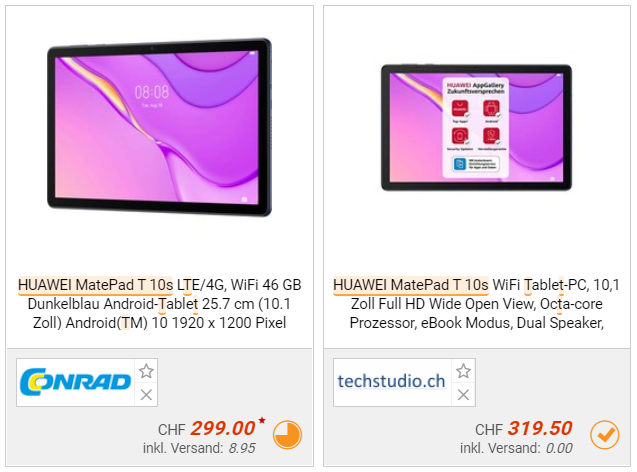This screenshot has height=472, width=637.
Task: Favorite techstudio.ch with star icon
Action: (x=464, y=371)
